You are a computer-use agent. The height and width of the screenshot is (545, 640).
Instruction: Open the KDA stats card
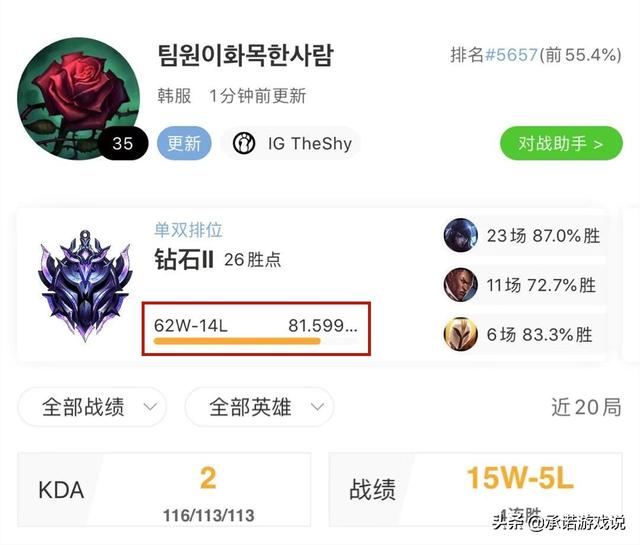(x=164, y=489)
